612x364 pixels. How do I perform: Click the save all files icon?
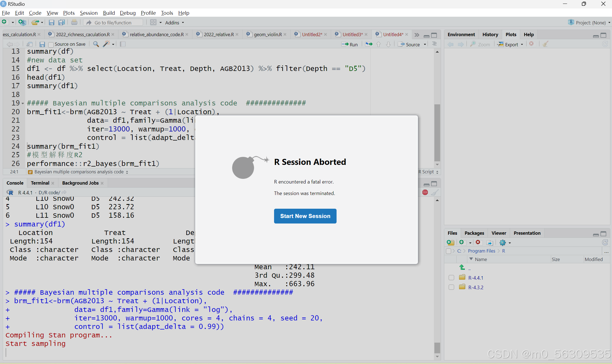pyautogui.click(x=62, y=22)
